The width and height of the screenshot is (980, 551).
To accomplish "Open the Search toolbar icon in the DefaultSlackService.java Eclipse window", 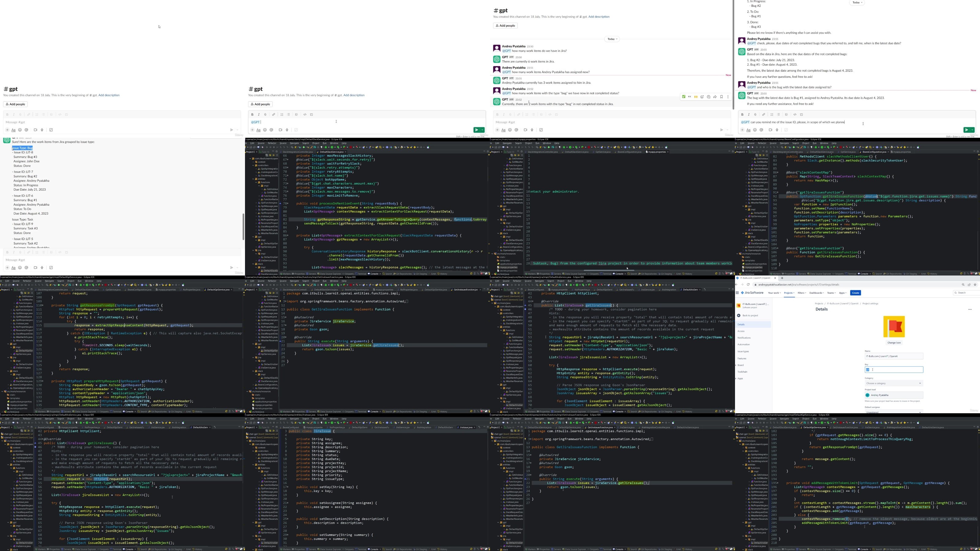I will (380, 147).
